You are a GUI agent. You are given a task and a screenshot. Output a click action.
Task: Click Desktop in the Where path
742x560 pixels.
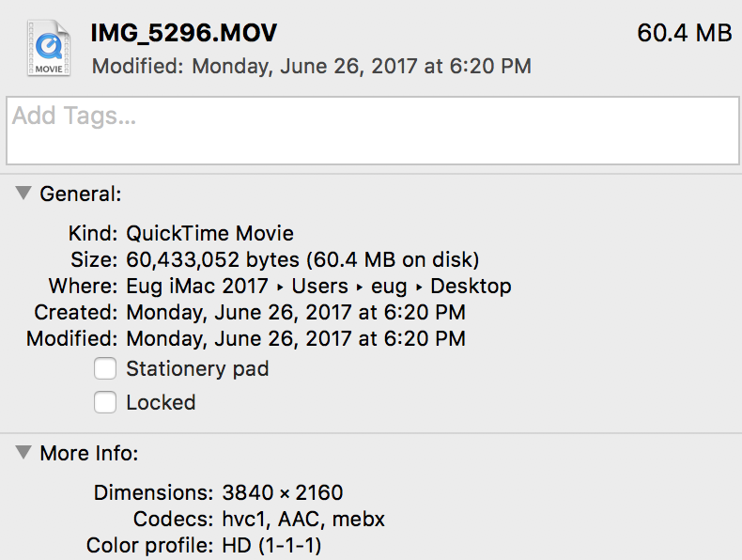click(x=471, y=286)
